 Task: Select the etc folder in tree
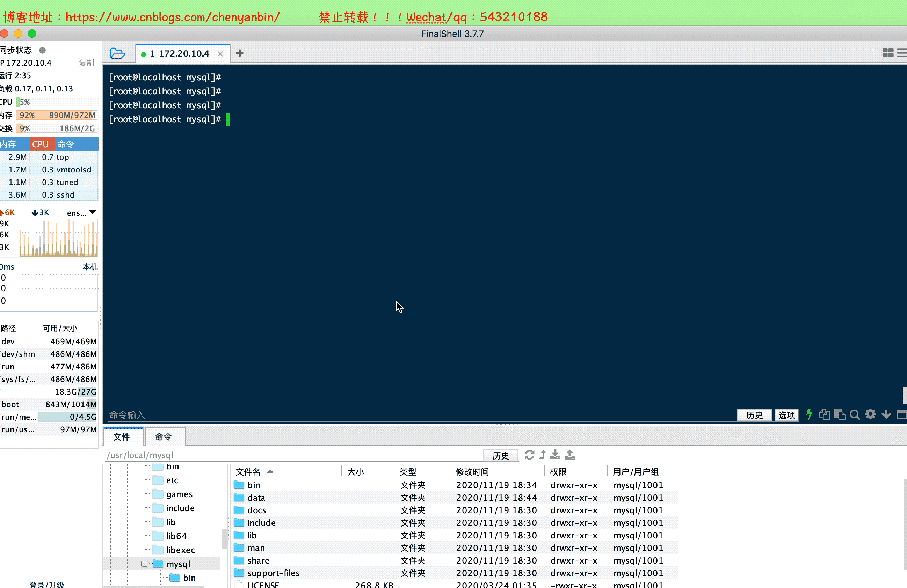point(172,480)
